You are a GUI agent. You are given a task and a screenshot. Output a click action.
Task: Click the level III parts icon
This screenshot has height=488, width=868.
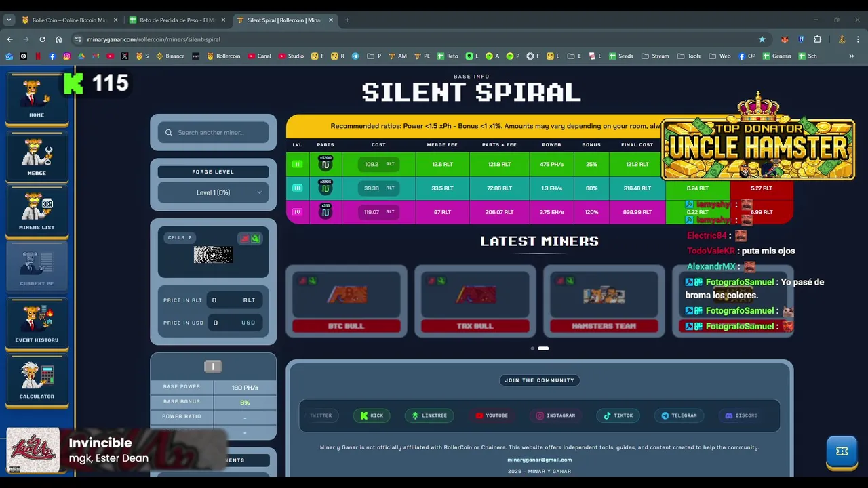tap(325, 188)
